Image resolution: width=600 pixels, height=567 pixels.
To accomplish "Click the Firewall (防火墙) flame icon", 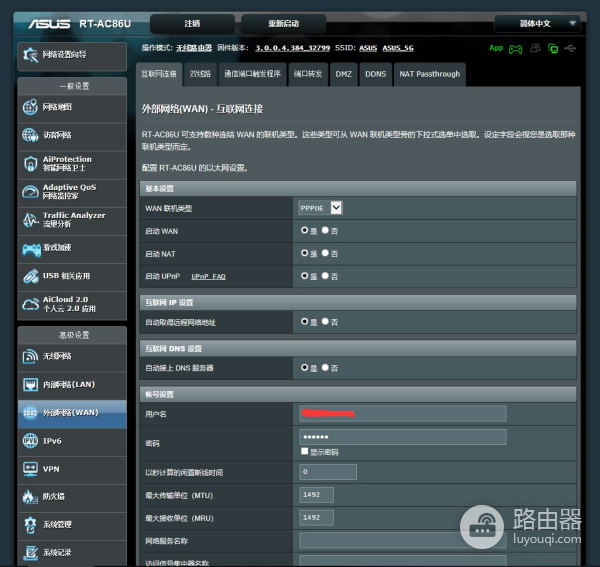I will 30,497.
